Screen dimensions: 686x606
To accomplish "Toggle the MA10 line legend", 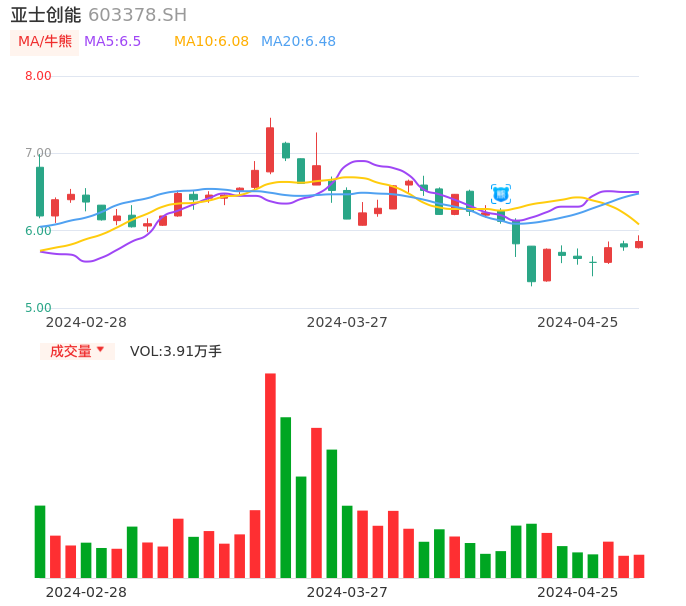I will coord(211,42).
